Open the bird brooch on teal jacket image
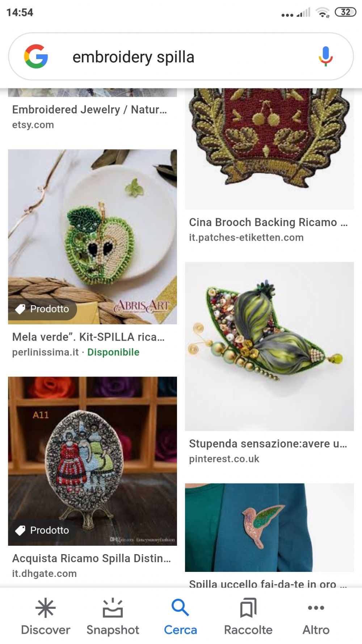 pos(269,527)
